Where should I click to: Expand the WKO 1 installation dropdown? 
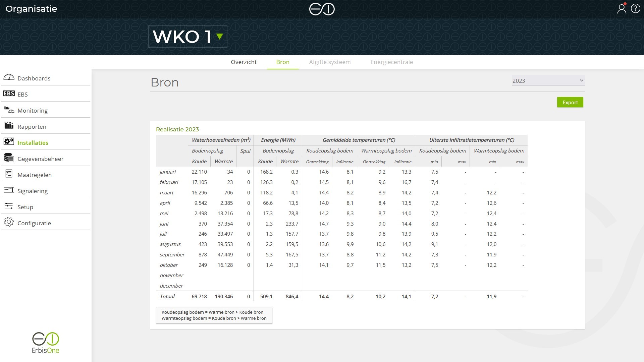(188, 37)
